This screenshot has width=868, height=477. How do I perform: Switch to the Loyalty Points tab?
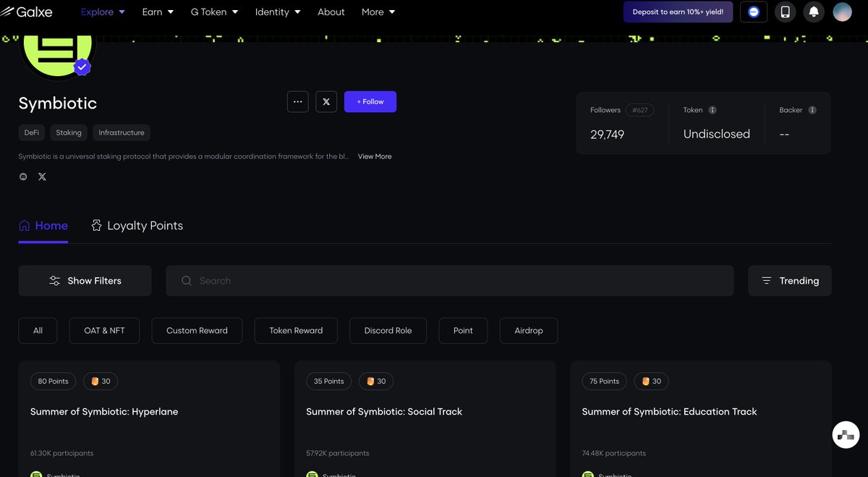point(137,226)
